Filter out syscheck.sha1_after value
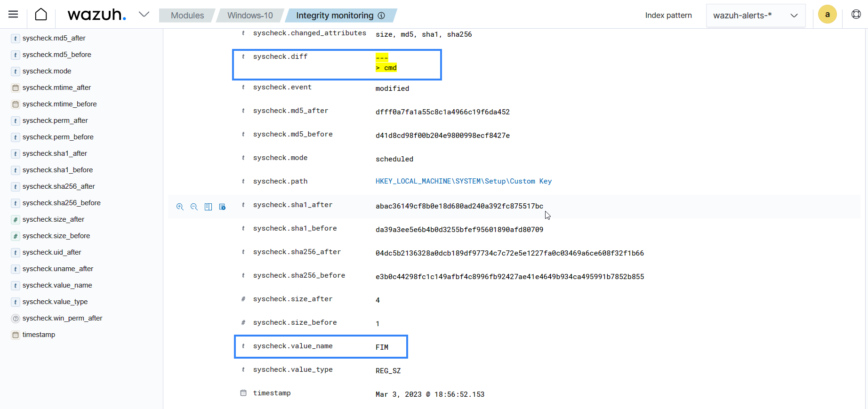 click(194, 207)
